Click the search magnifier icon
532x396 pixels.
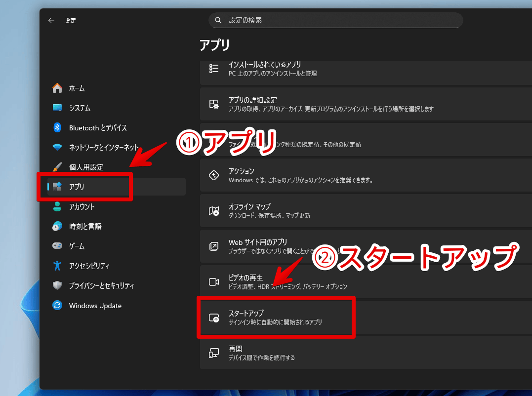point(218,20)
